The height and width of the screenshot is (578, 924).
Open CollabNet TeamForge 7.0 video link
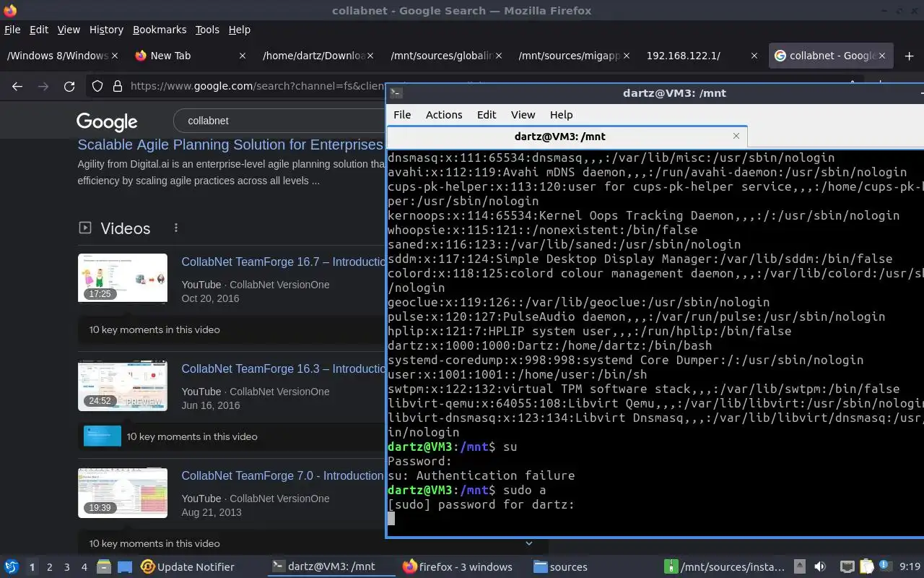(x=283, y=476)
